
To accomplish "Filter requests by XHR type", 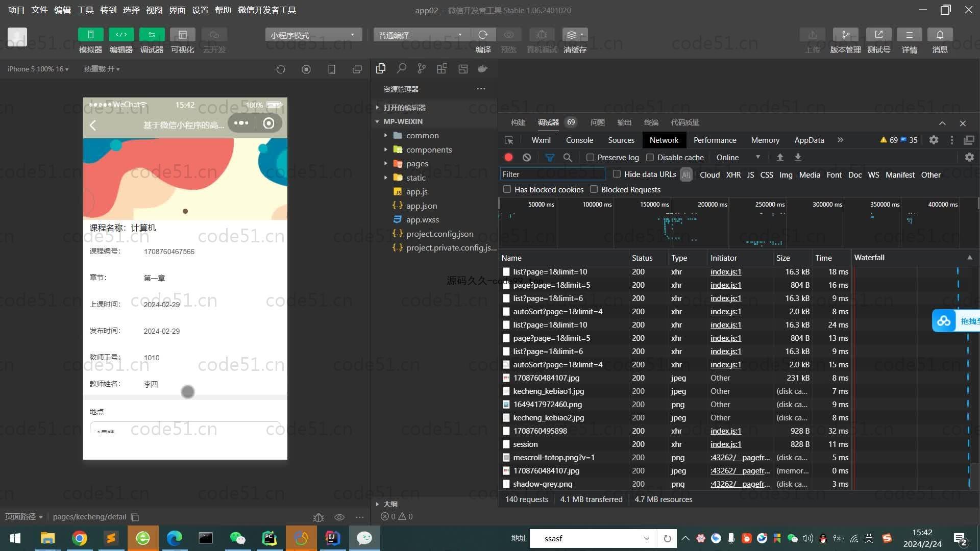I will (733, 174).
